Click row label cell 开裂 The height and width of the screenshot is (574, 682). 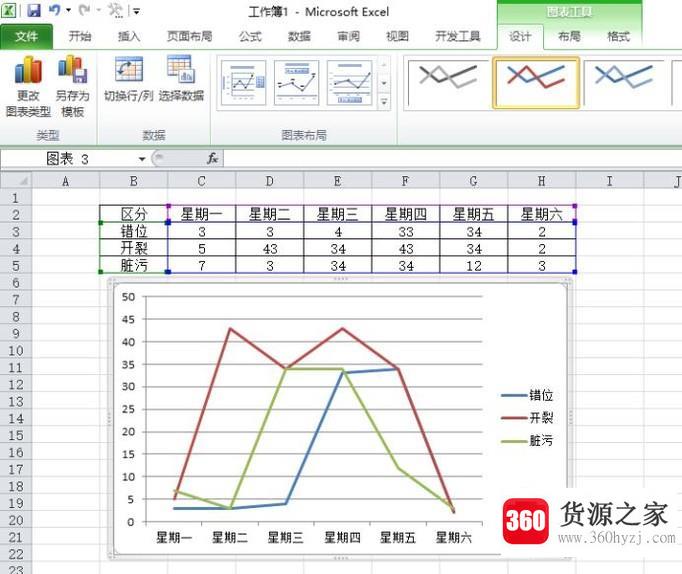[134, 248]
